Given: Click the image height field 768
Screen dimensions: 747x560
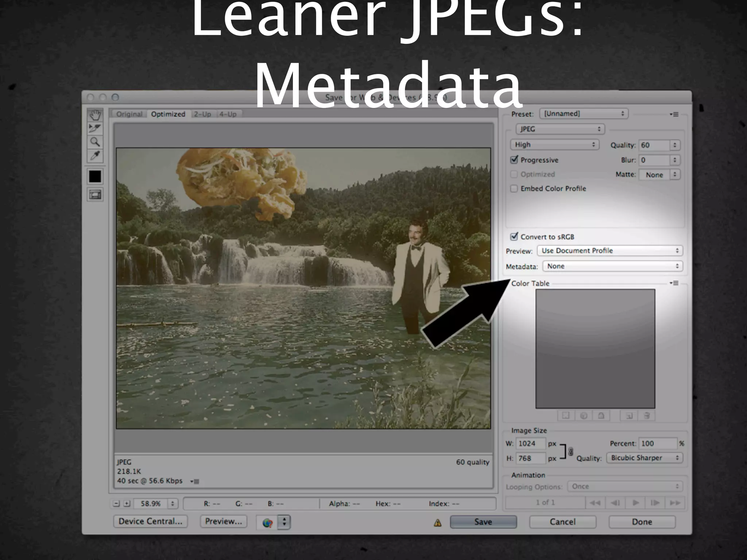Looking at the screenshot, I should [x=531, y=458].
